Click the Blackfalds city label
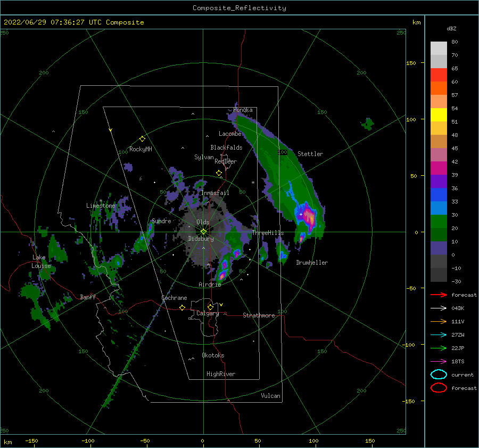 tap(226, 148)
